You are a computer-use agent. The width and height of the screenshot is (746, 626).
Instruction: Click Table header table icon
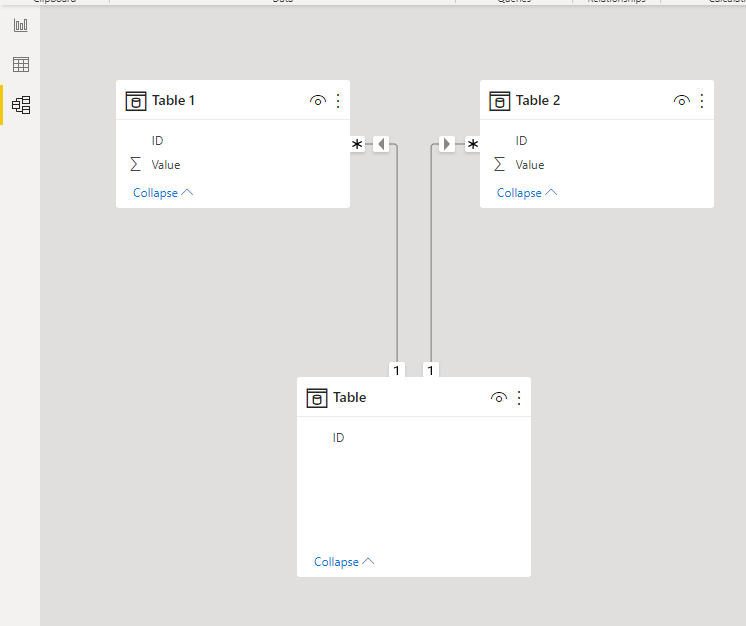[317, 398]
